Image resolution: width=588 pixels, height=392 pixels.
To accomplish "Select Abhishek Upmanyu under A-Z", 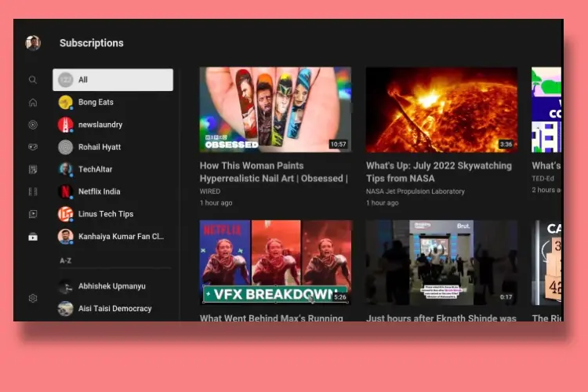I will click(x=113, y=286).
